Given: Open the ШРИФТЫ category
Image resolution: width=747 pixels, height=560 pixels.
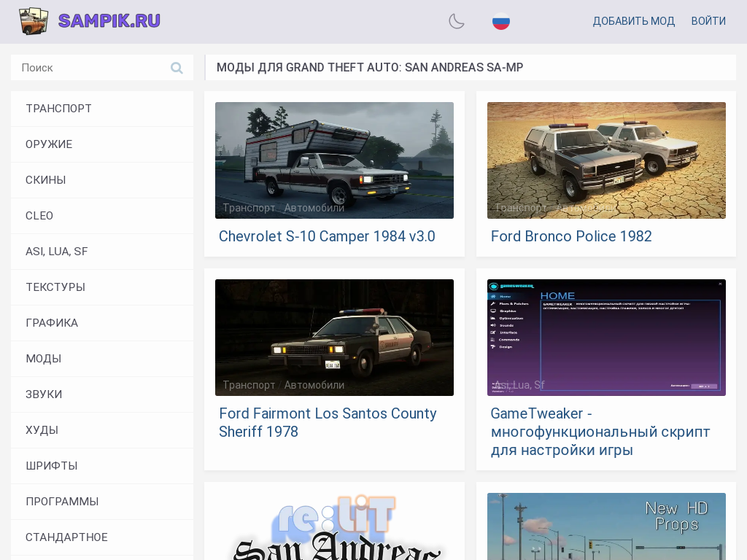Looking at the screenshot, I should click(x=102, y=466).
